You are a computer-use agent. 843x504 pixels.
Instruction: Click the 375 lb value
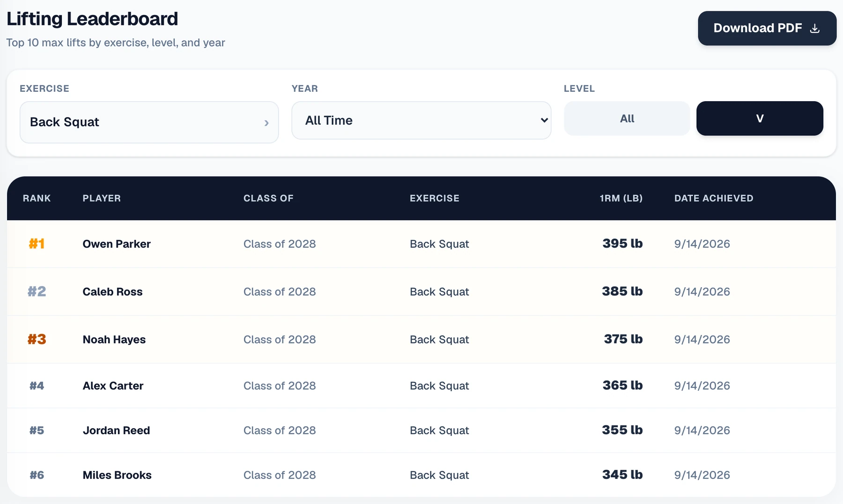tap(623, 339)
